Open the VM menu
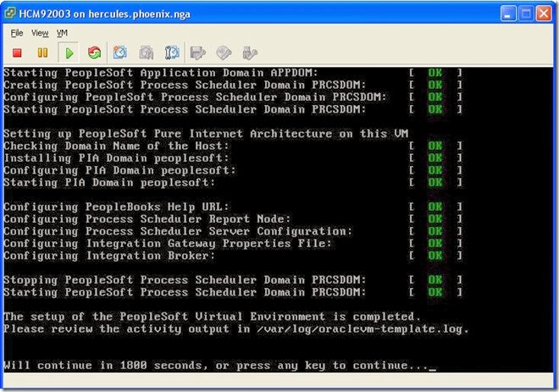 (62, 33)
